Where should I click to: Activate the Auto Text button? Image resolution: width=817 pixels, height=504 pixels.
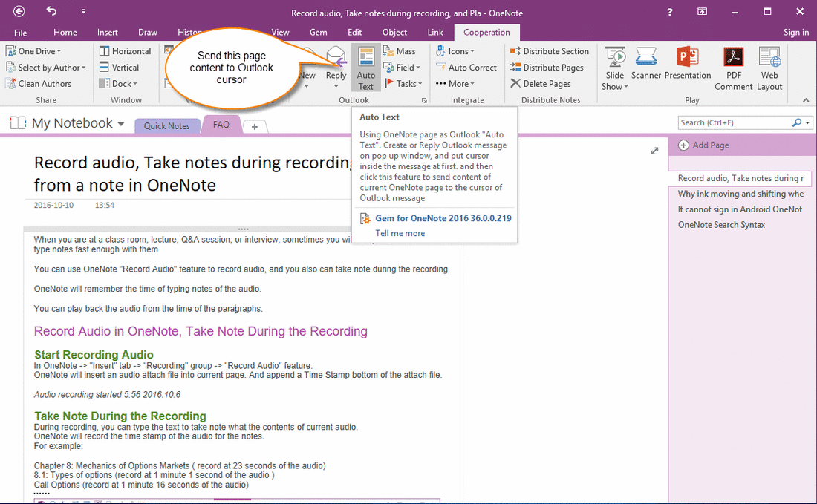(x=365, y=68)
